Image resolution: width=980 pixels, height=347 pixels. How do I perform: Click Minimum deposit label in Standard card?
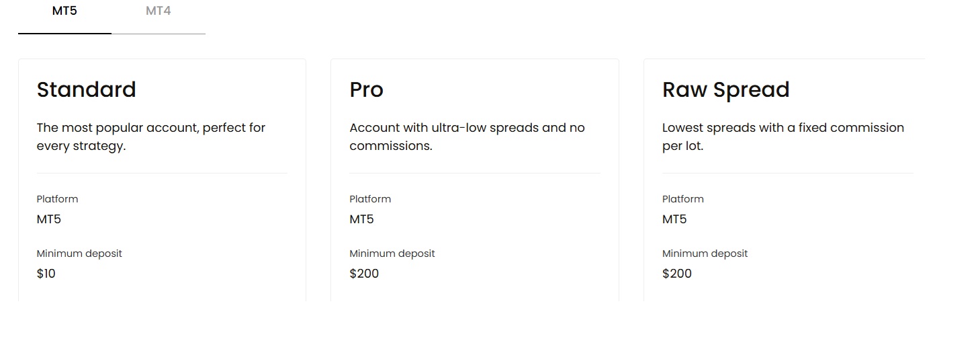(x=79, y=254)
